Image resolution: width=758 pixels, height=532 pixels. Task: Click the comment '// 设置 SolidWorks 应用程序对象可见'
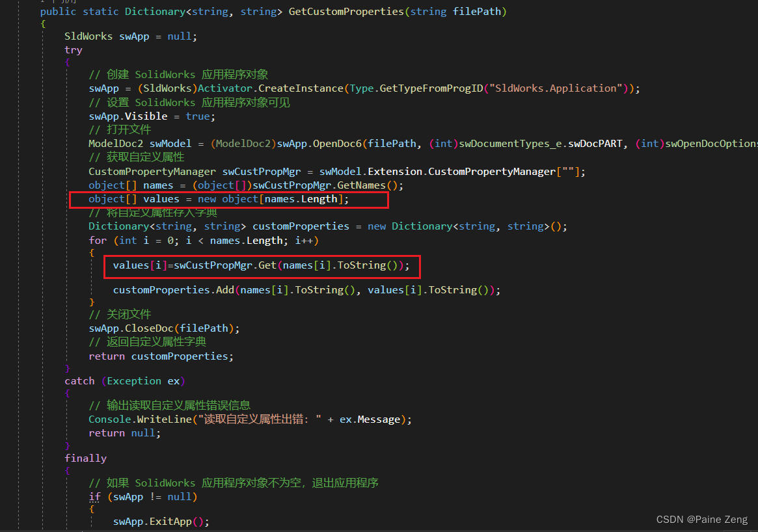click(x=189, y=103)
